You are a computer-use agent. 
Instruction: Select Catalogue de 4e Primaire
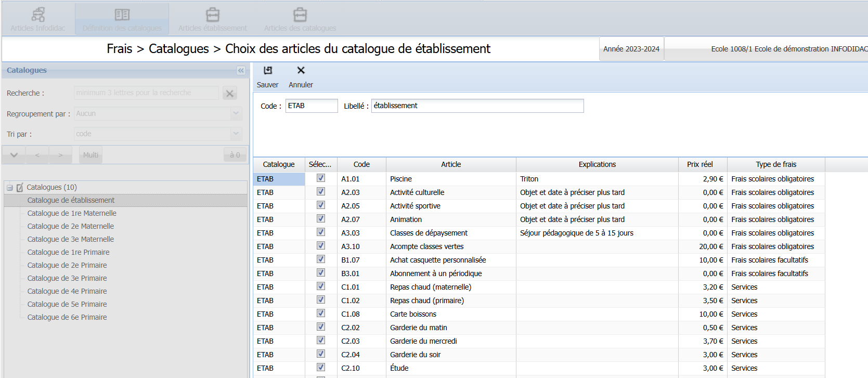pos(67,291)
